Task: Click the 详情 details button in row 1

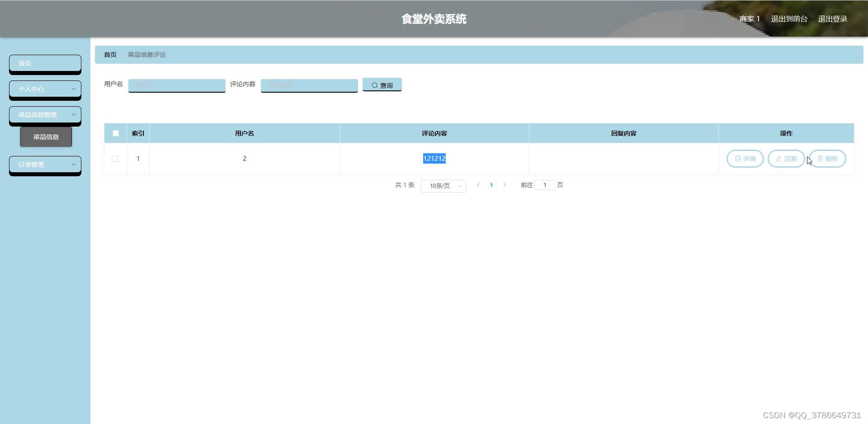Action: pyautogui.click(x=745, y=159)
